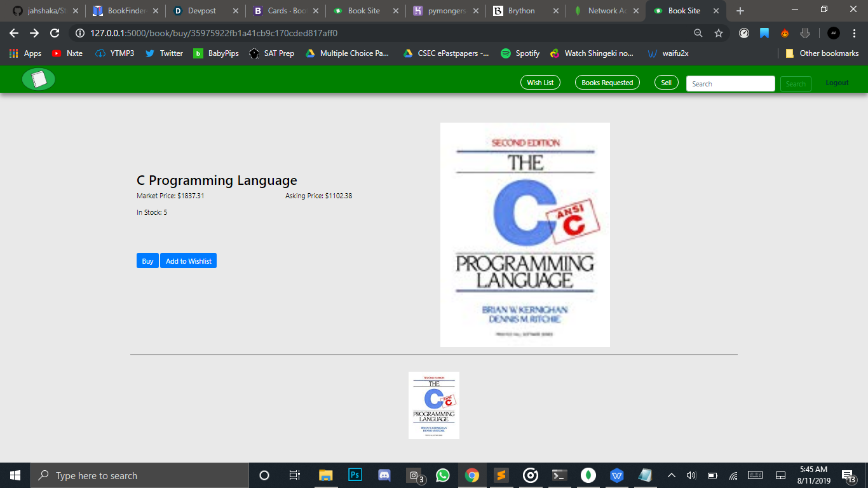Screen dimensions: 868x488
Task: Open a new tab with plus button
Action: [x=740, y=11]
